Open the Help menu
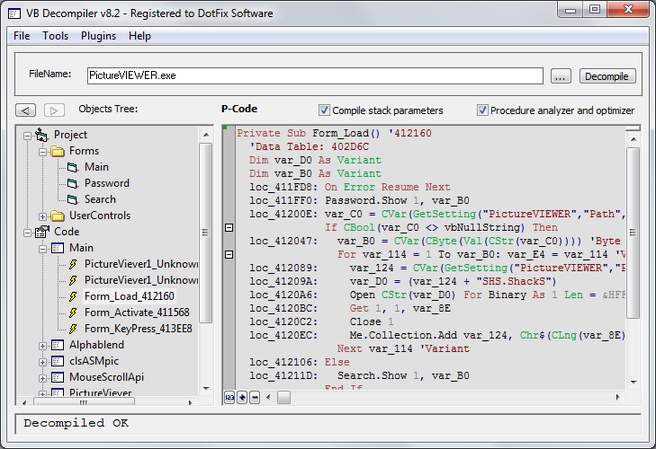Viewport: 656px width, 449px height. (x=140, y=36)
